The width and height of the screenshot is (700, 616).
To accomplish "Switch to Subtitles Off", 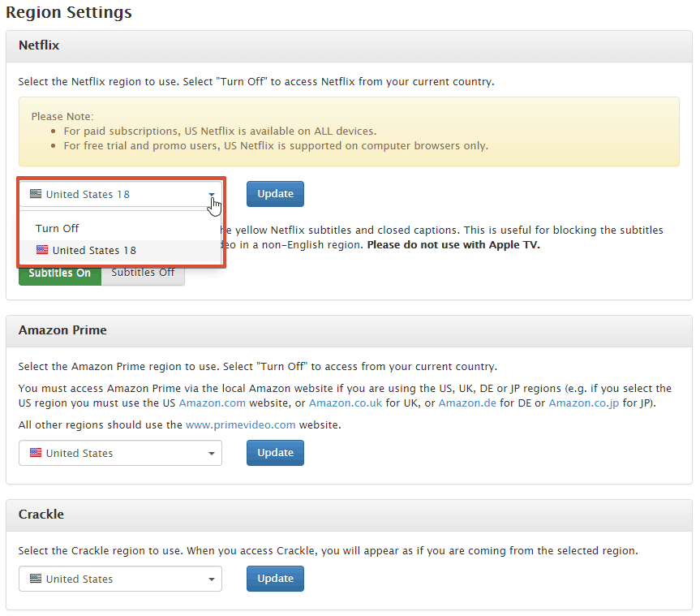I will (143, 273).
